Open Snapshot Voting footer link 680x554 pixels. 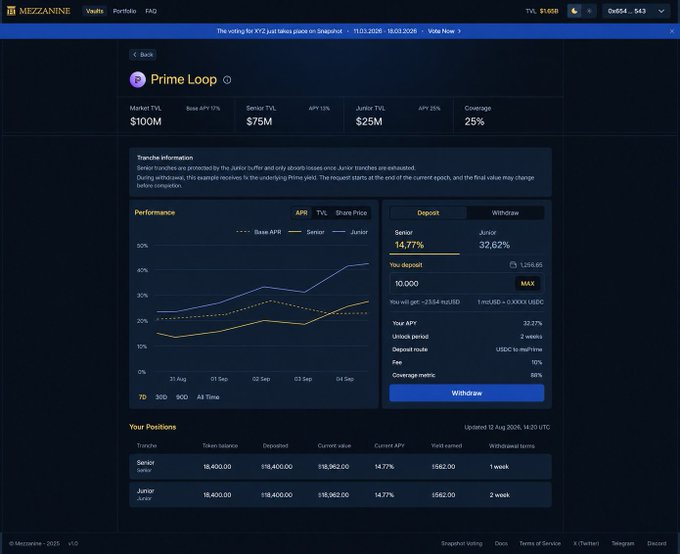[461, 543]
